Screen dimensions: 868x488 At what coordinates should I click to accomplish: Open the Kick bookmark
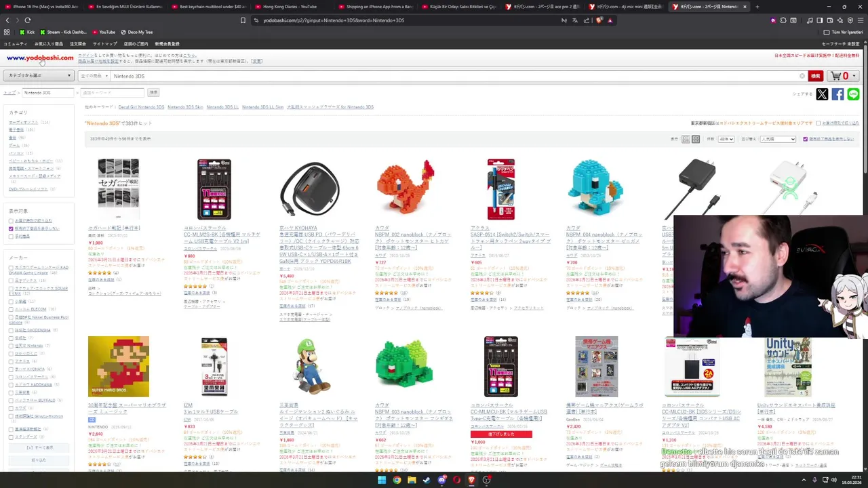click(27, 32)
